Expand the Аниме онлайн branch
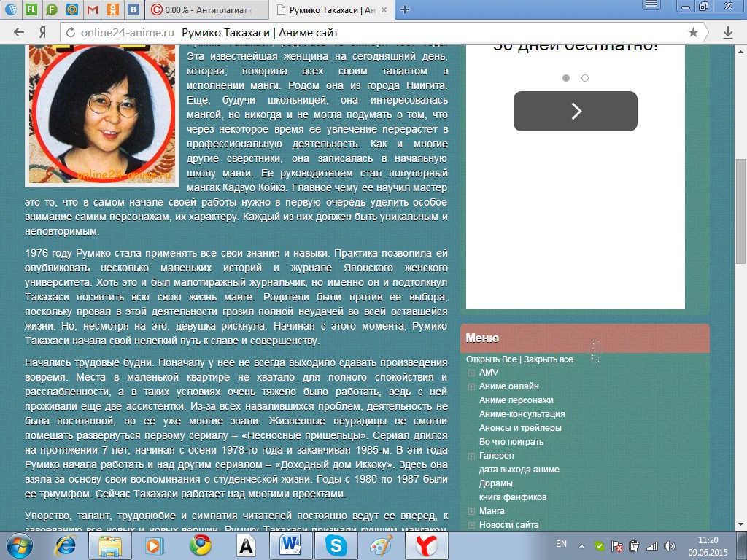Screen dimensions: 747x560 click(471, 386)
